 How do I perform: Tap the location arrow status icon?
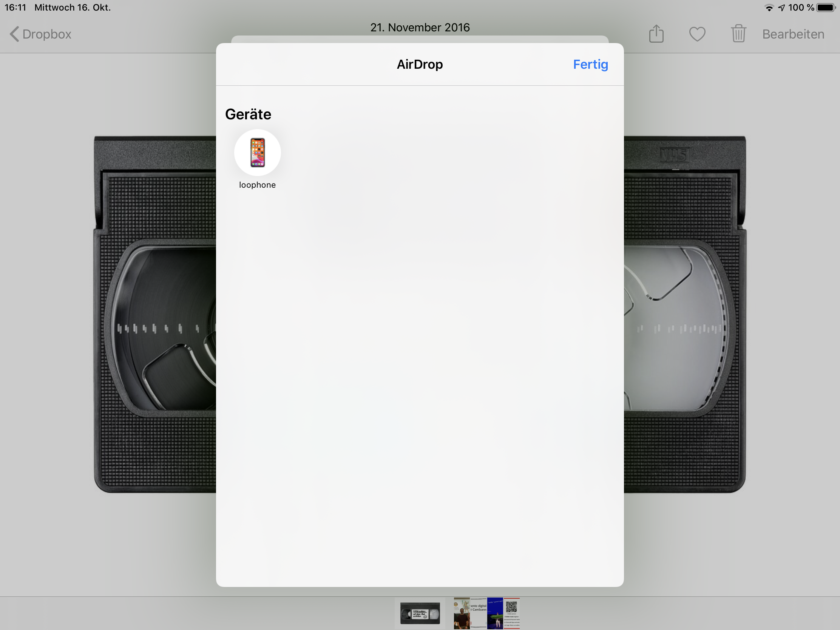click(781, 8)
